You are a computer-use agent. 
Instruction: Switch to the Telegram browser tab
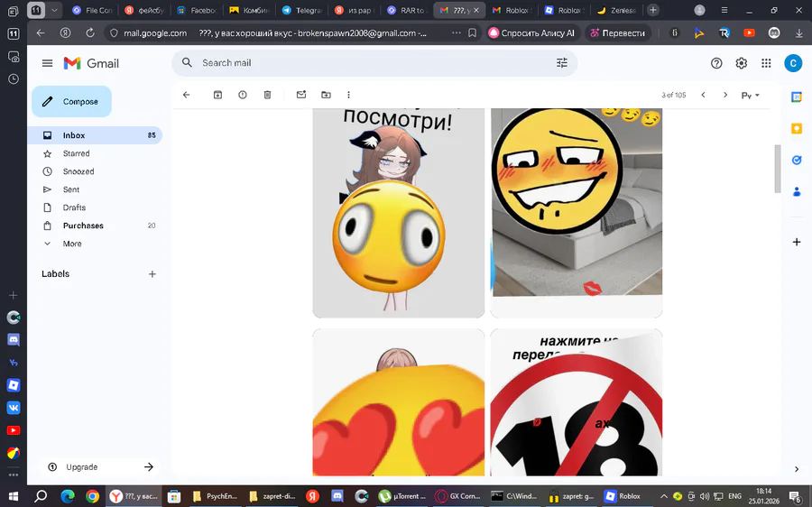point(303,10)
